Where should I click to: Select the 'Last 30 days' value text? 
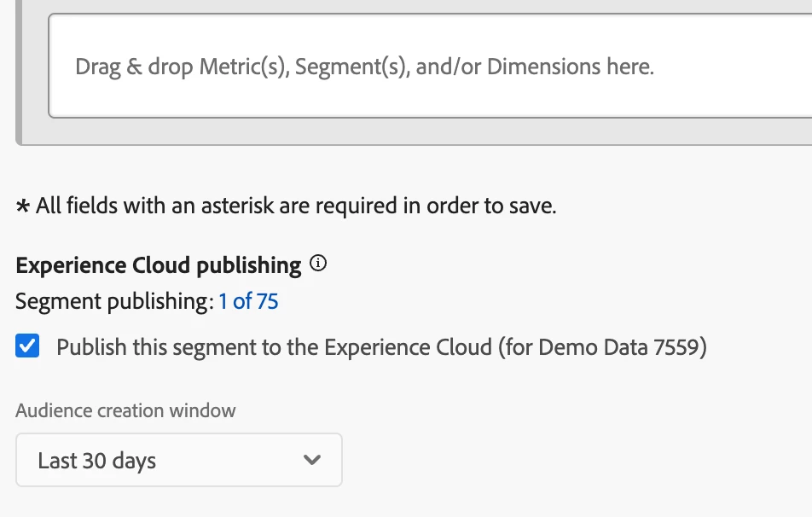pyautogui.click(x=96, y=461)
